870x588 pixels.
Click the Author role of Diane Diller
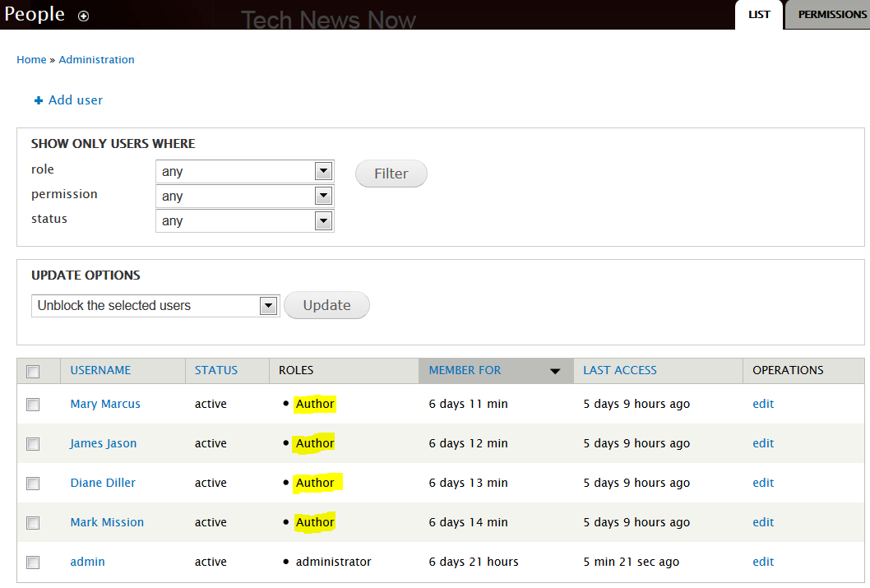[x=315, y=483]
